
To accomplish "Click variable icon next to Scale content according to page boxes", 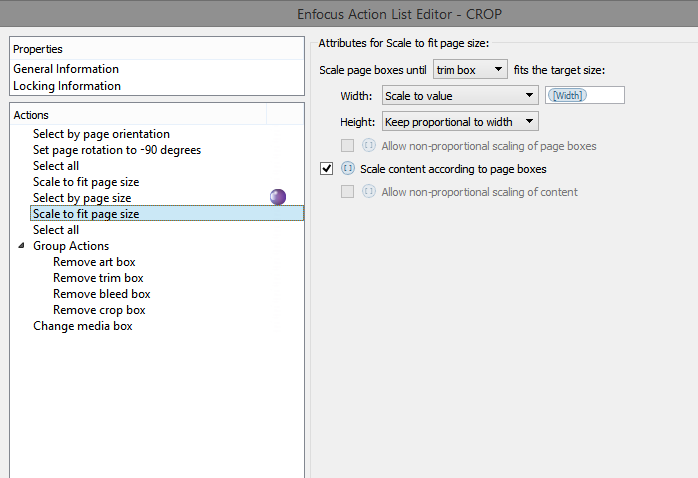I will point(348,168).
